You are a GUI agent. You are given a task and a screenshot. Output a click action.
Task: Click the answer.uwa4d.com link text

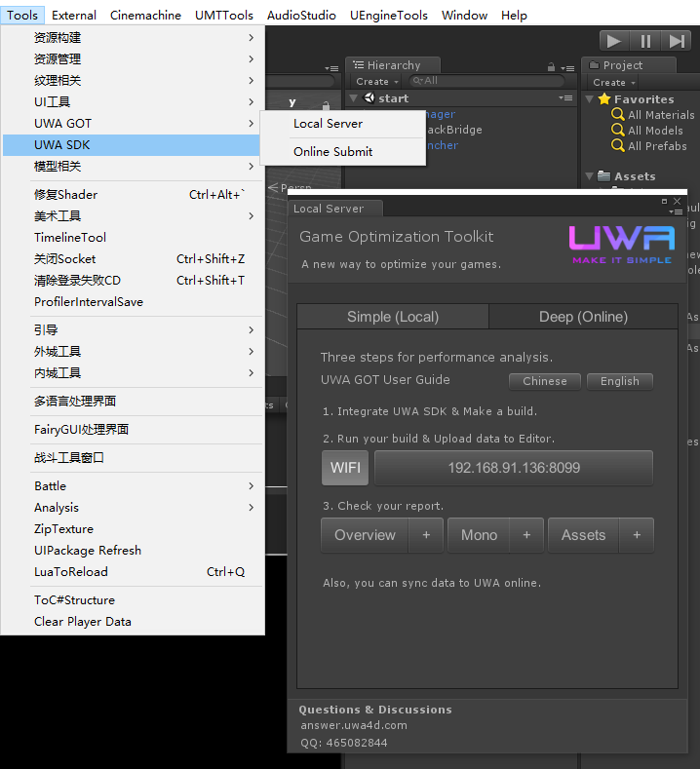354,725
